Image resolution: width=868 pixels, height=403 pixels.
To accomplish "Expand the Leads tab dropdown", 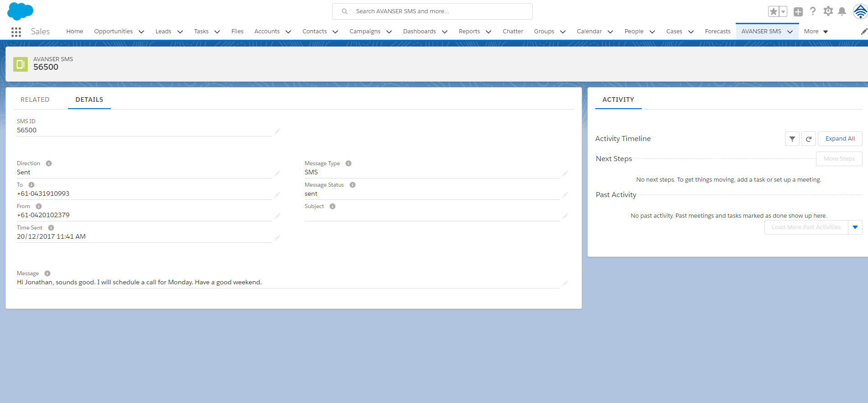I will [180, 32].
